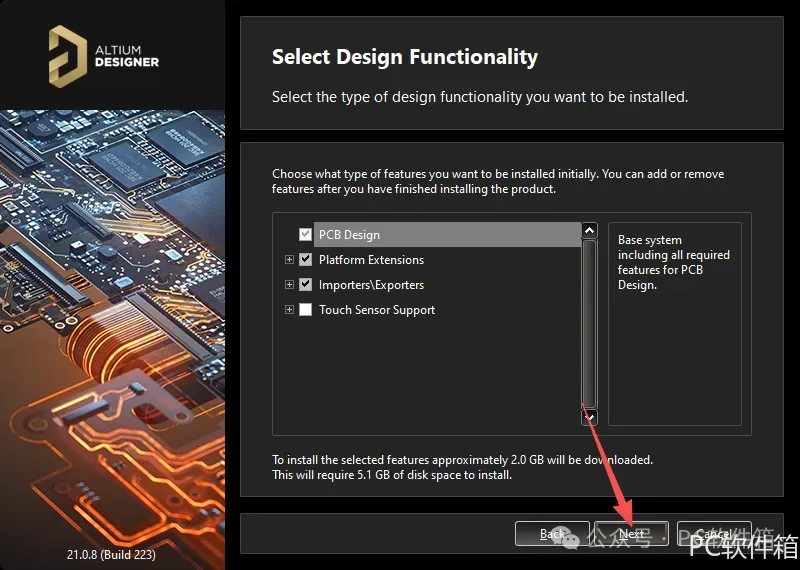The height and width of the screenshot is (570, 800).
Task: Uncheck the Platform Extensions checkbox
Action: [x=305, y=260]
